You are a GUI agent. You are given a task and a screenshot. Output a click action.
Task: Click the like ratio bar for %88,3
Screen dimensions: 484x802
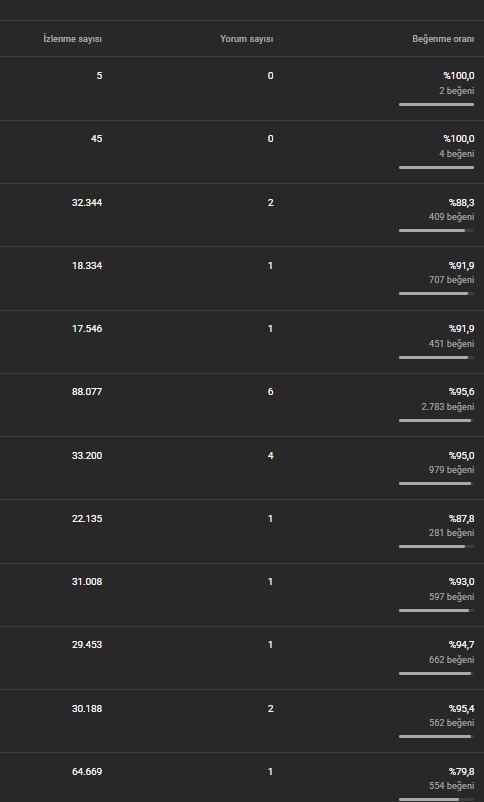coord(436,231)
